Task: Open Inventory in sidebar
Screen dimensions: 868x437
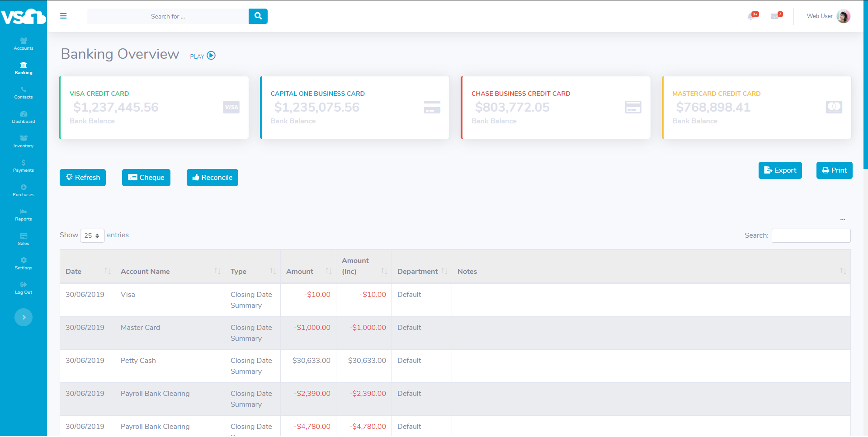Action: point(24,141)
